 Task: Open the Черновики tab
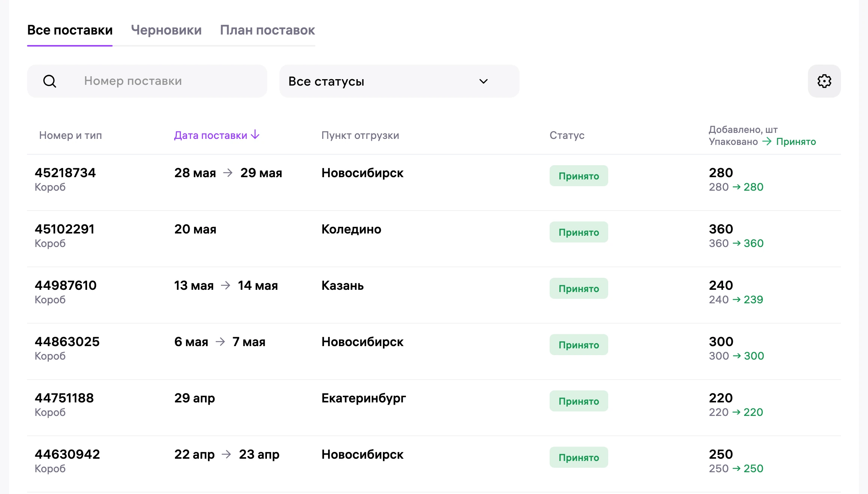pos(166,30)
